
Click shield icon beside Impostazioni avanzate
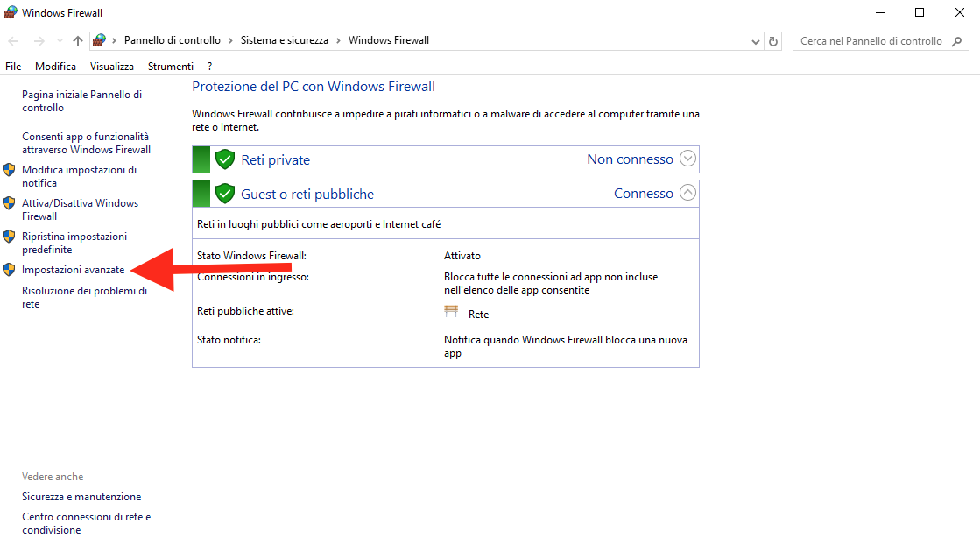pyautogui.click(x=9, y=270)
